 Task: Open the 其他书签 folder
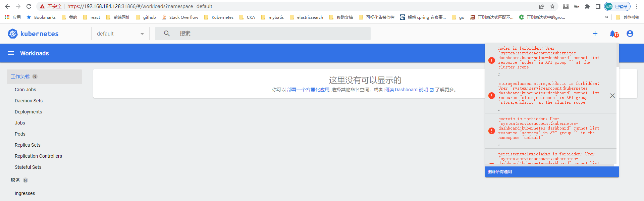(627, 17)
